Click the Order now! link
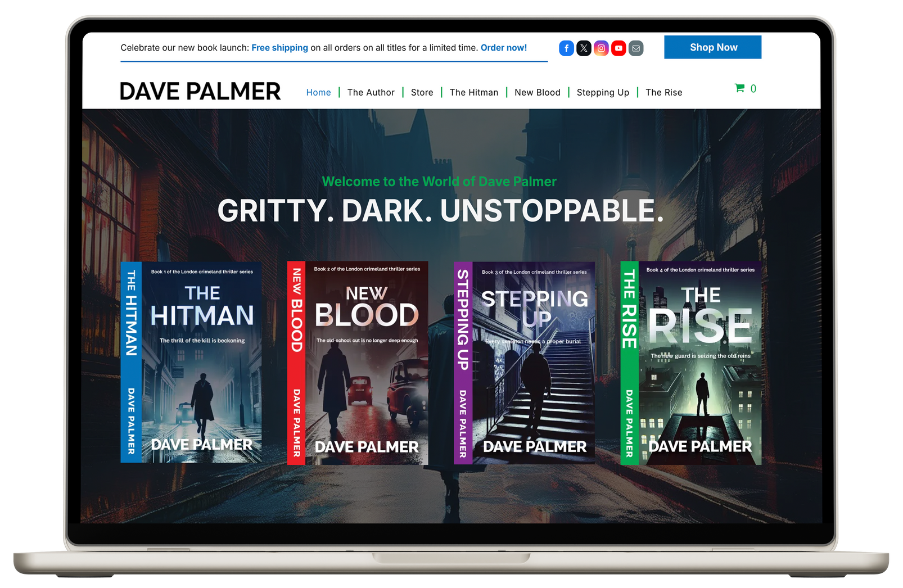Image resolution: width=903 pixels, height=588 pixels. [x=504, y=48]
